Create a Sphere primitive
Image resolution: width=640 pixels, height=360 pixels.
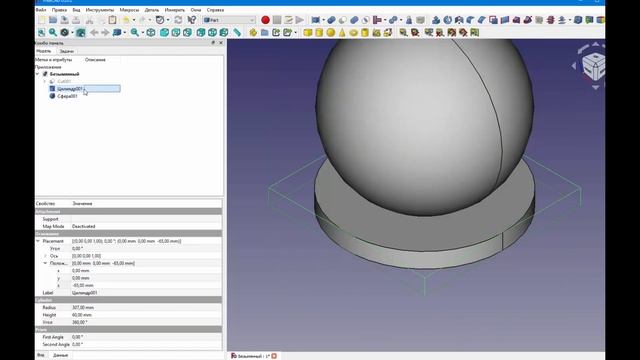click(x=331, y=33)
